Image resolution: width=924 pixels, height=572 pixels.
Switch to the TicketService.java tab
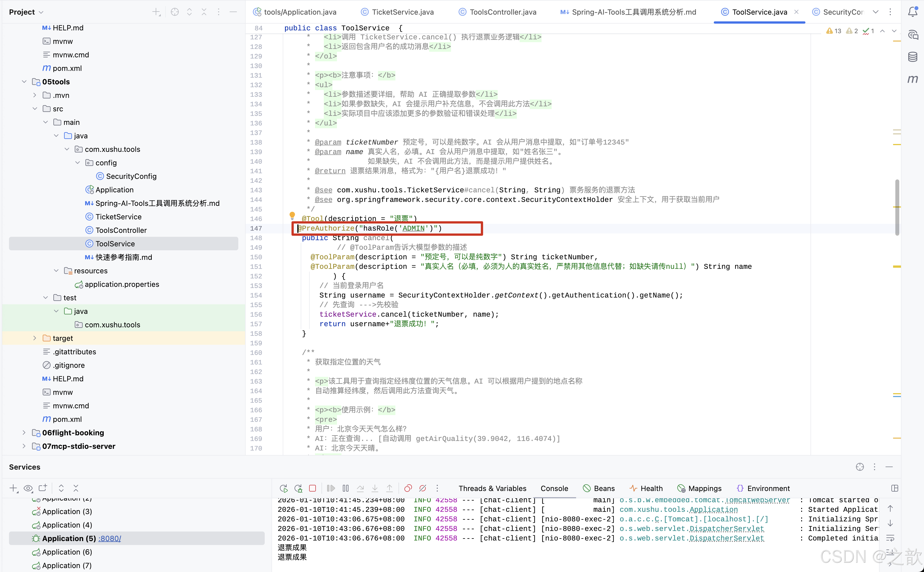pos(402,12)
